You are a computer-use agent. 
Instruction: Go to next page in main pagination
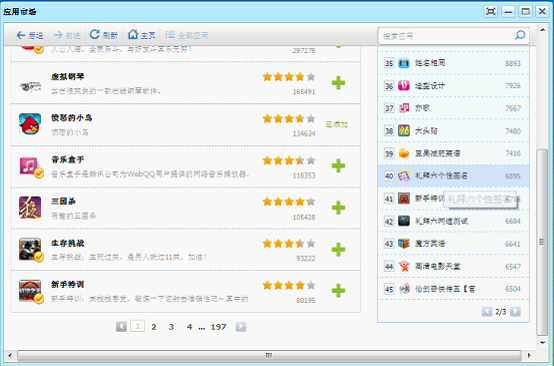(241, 326)
